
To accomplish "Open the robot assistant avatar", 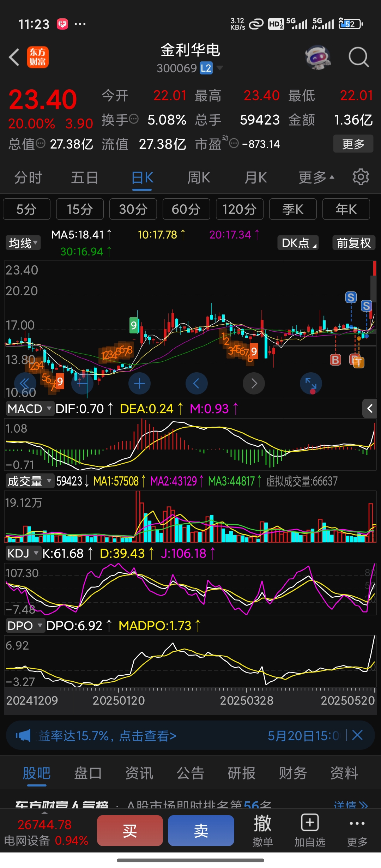I will [318, 57].
